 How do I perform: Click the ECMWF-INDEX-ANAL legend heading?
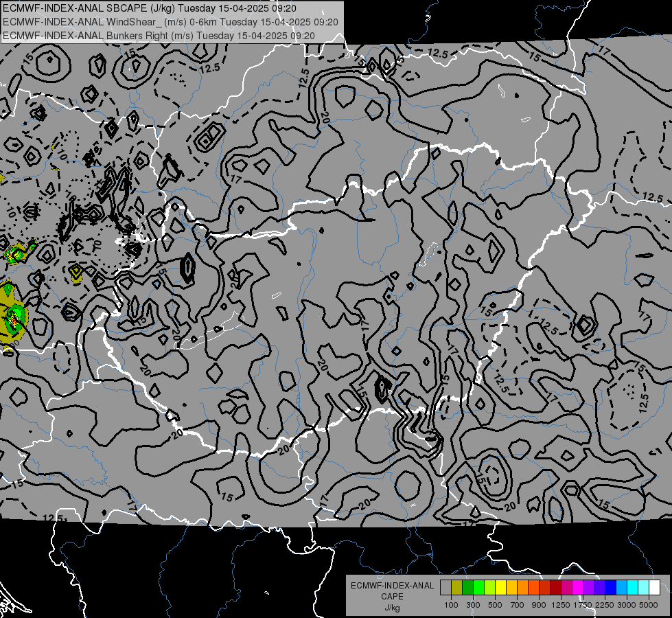pos(392,586)
